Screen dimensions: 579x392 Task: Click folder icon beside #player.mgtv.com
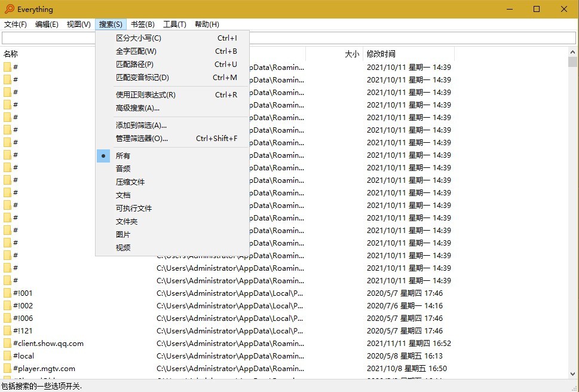pyautogui.click(x=7, y=368)
